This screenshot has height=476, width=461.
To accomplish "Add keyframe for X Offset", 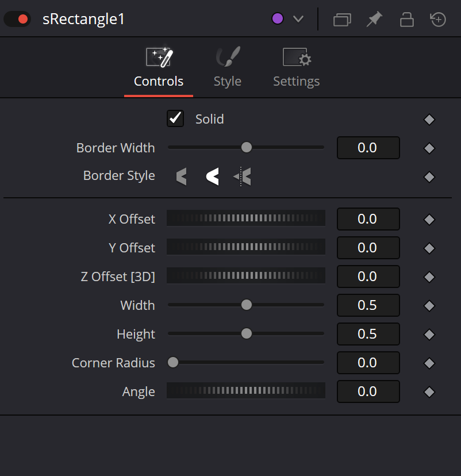I will click(429, 220).
